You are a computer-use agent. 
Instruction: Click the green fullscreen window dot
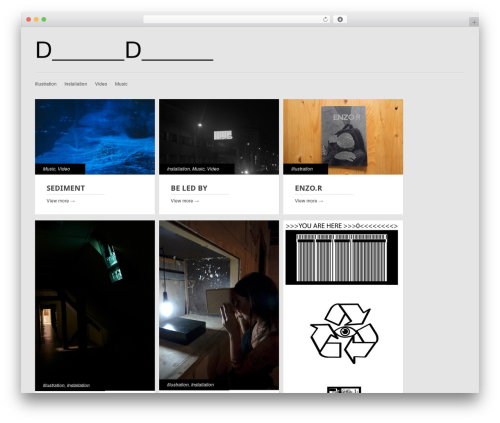(44, 20)
